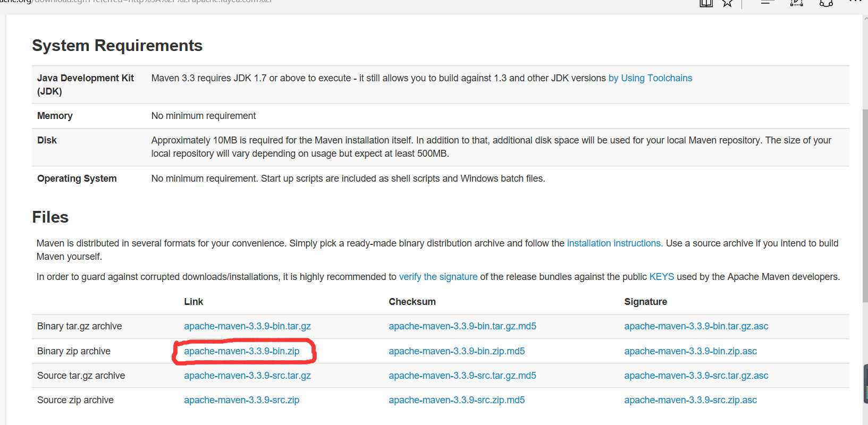Open apache-maven-3.3.9-bin.tar.gz.md5 checksum

pos(462,326)
